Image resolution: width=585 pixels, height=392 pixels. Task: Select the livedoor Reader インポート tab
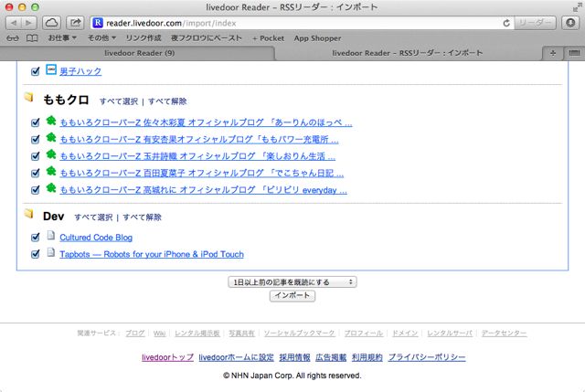coord(407,53)
